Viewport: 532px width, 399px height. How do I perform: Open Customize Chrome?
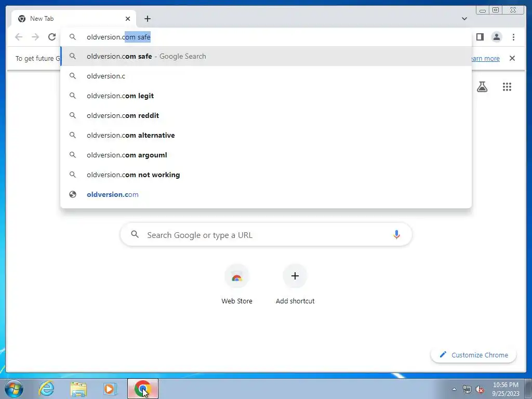click(474, 355)
